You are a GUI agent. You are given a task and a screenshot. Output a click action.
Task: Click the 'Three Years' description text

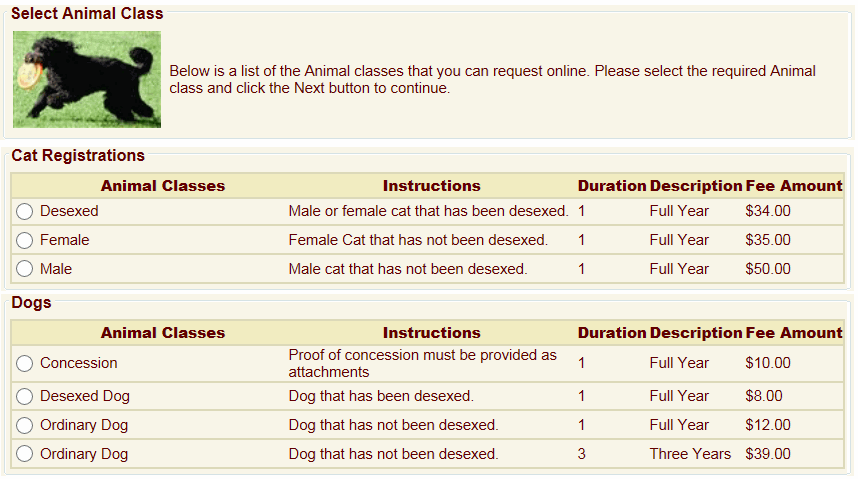(690, 454)
